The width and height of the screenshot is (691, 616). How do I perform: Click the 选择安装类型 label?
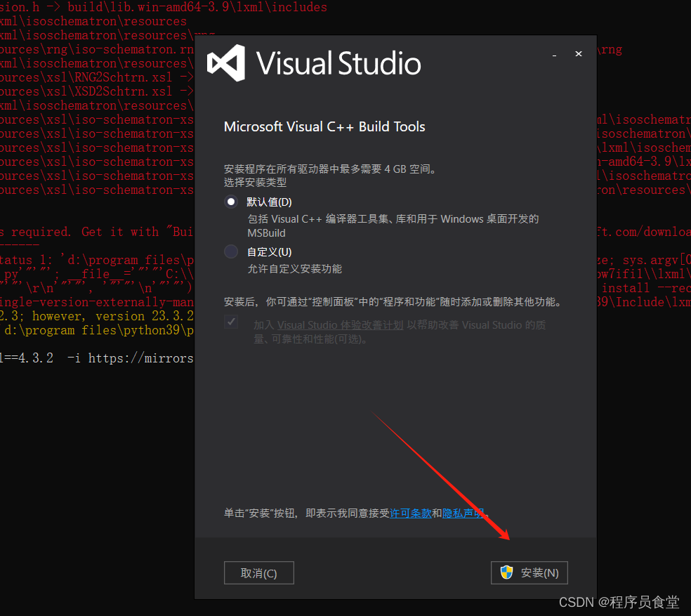(x=255, y=182)
